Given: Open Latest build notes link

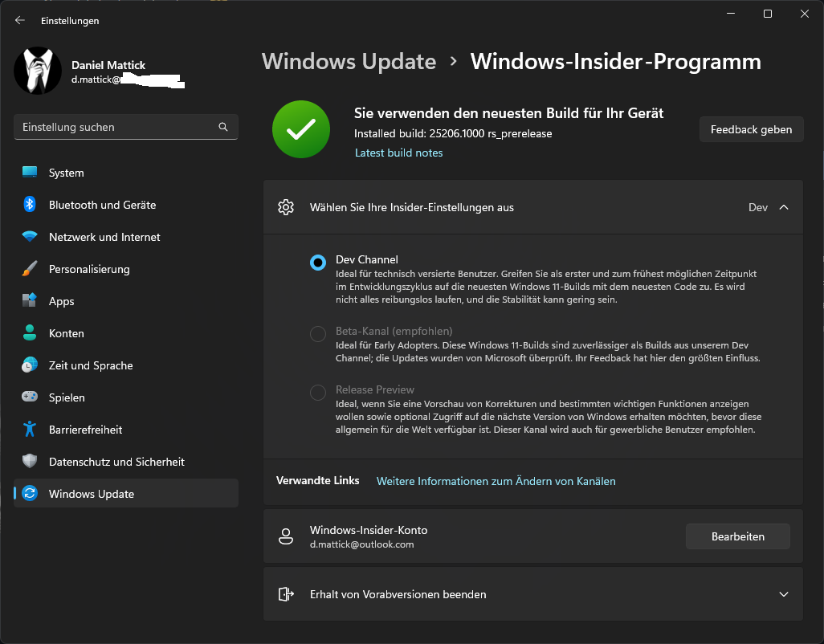Looking at the screenshot, I should 399,153.
